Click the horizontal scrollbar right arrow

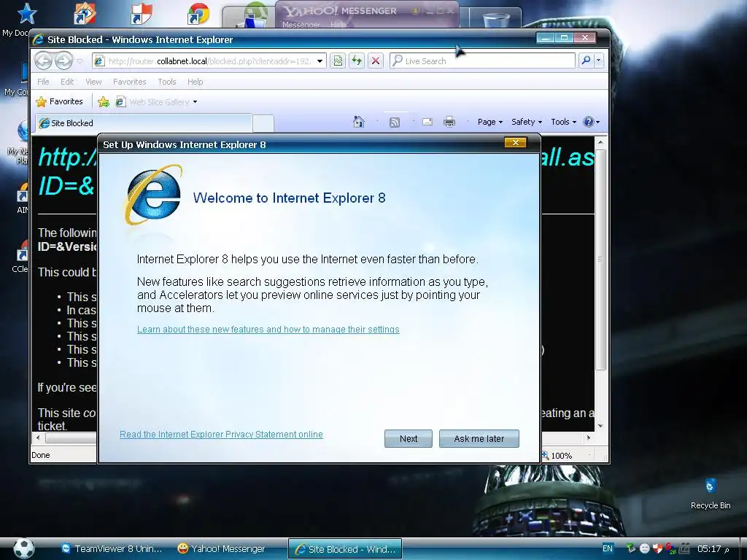pos(589,437)
